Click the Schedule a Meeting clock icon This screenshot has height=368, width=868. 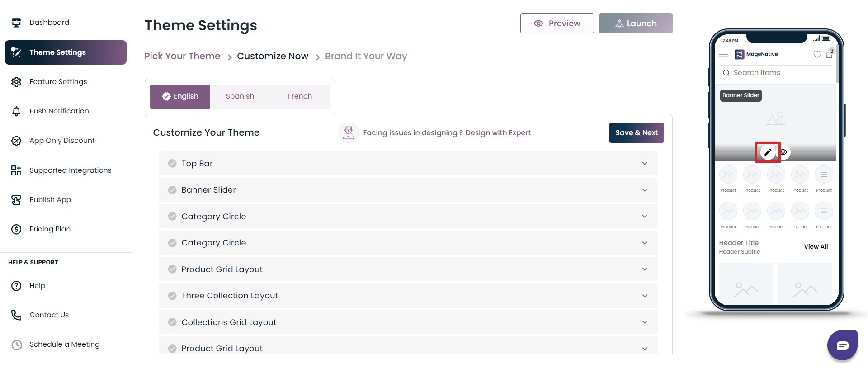(16, 345)
